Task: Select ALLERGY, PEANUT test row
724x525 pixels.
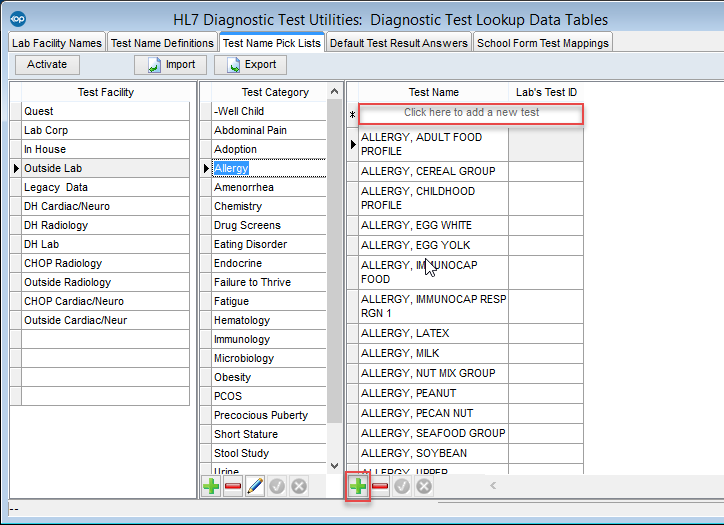Action: 433,393
